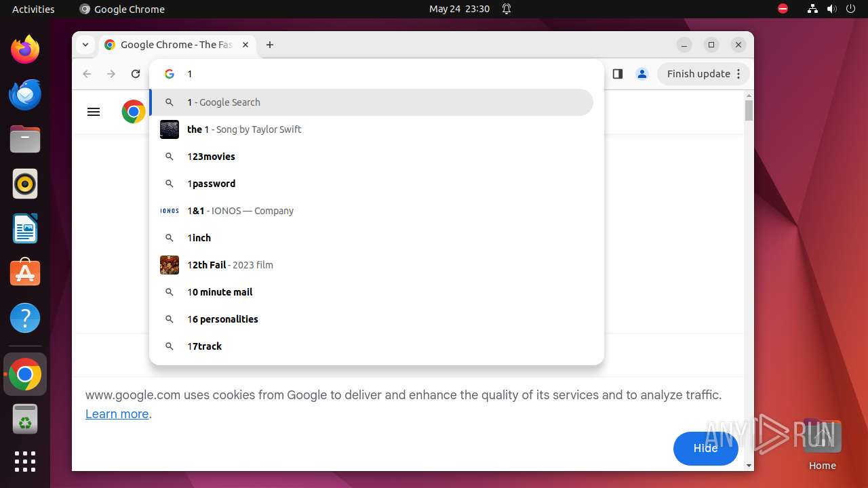Image resolution: width=868 pixels, height=488 pixels.
Task: Reload the current page
Action: [136, 74]
